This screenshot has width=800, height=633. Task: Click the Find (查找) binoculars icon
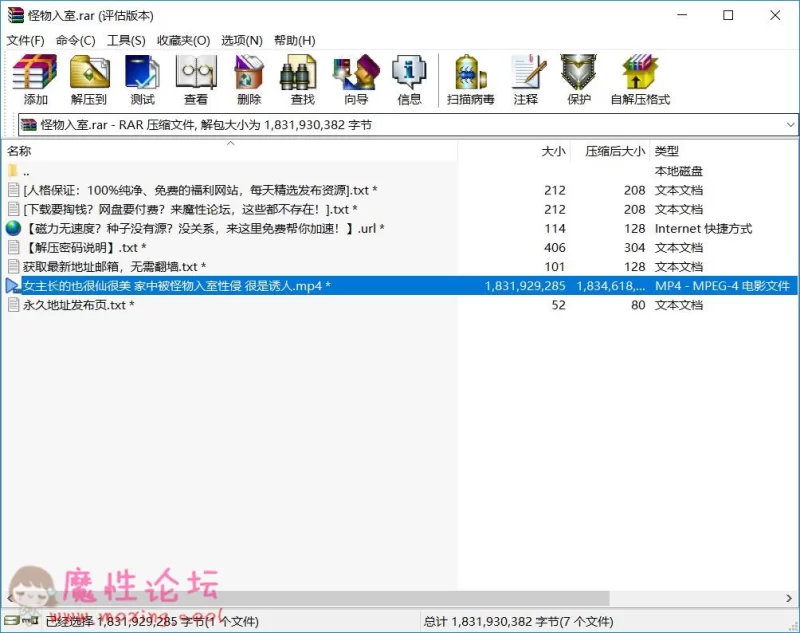(x=298, y=72)
